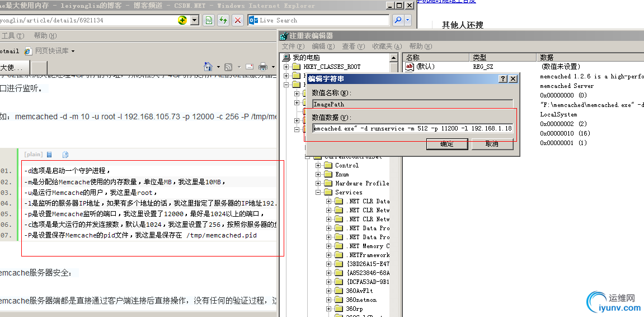Click the LocalSystem data value
This screenshot has height=317, width=644.
coord(558,114)
